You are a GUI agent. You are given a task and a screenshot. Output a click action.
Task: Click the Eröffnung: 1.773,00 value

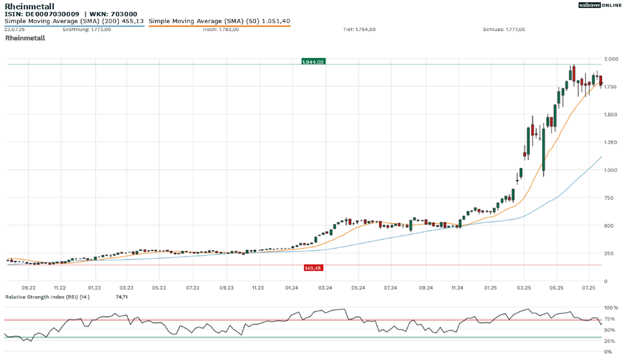(x=87, y=29)
